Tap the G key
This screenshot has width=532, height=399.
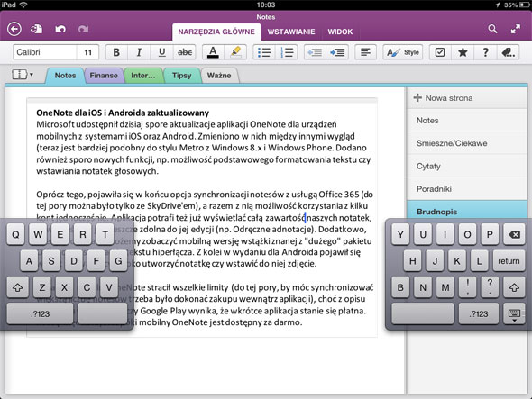118,260
